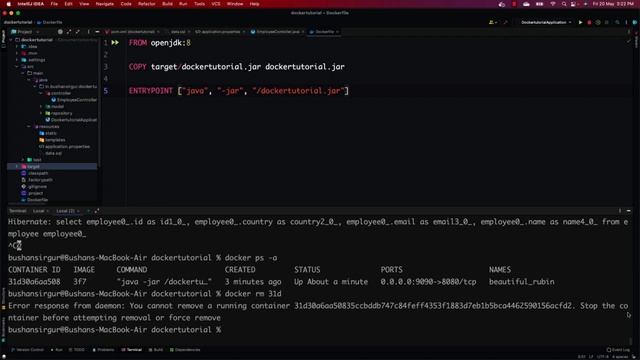
Task: Open the Refactor menu
Action: 147,4
